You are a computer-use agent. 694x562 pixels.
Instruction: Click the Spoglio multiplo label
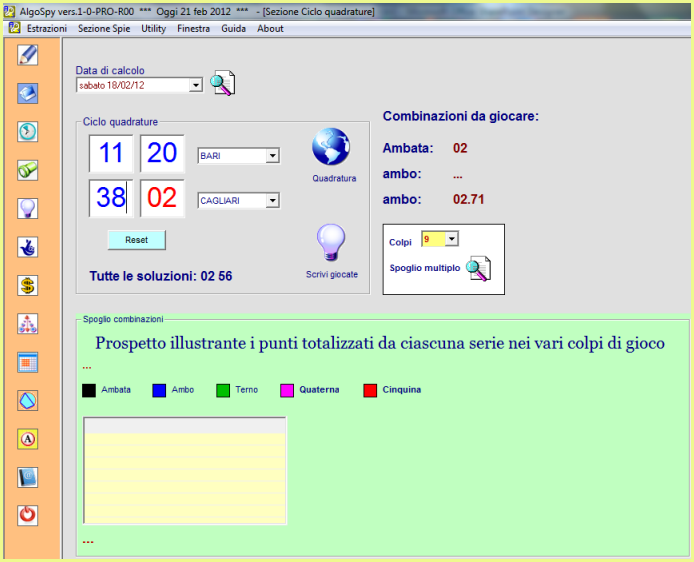point(425,268)
